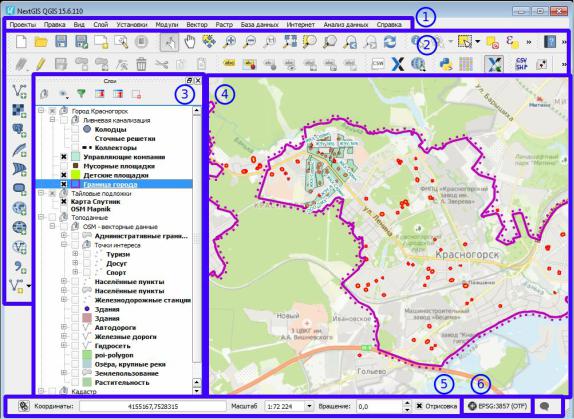Click the Select by Expression icon
This screenshot has height=419, width=574.
[x=512, y=42]
